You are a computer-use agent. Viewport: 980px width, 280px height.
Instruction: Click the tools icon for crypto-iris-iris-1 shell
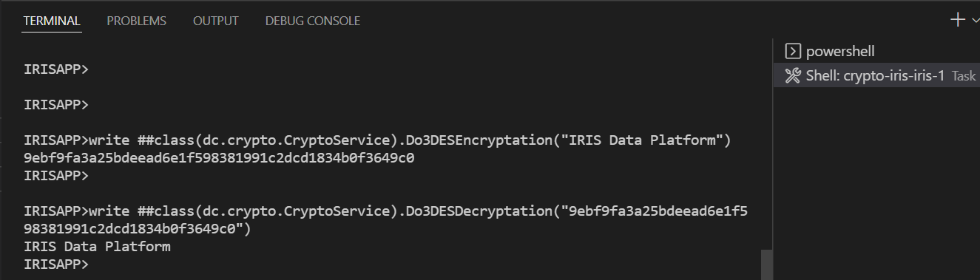click(x=792, y=75)
